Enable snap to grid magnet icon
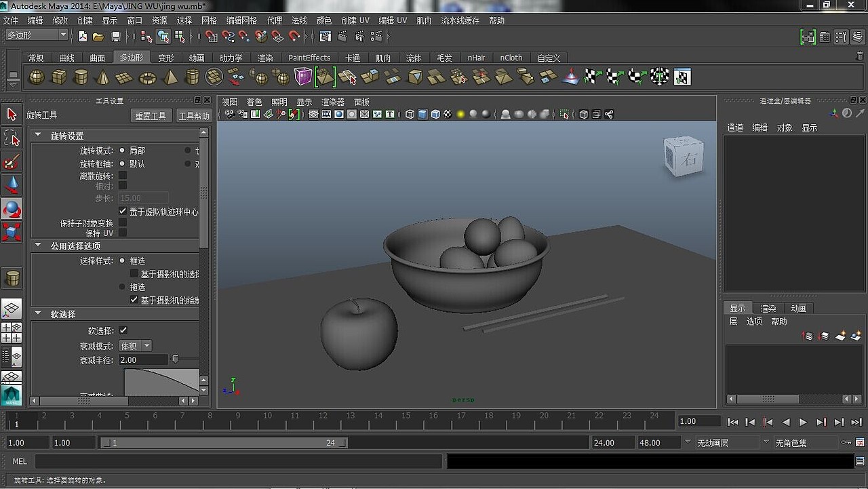This screenshot has height=489, width=868. pyautogui.click(x=212, y=36)
